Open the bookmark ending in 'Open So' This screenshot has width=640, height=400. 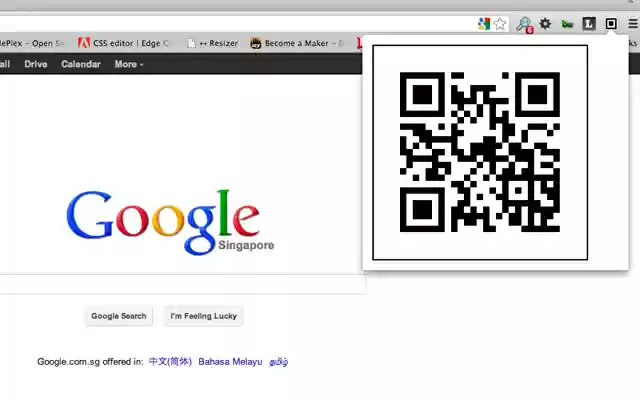click(x=32, y=43)
